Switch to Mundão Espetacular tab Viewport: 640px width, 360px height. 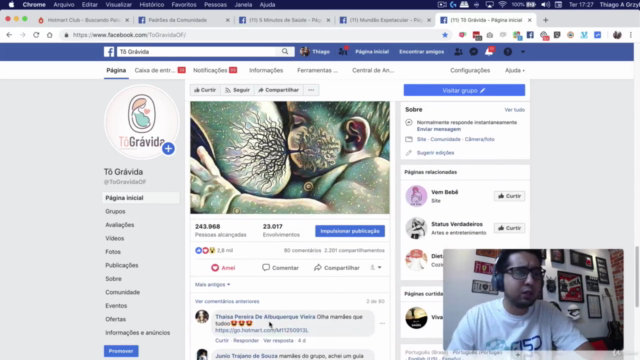pyautogui.click(x=385, y=20)
